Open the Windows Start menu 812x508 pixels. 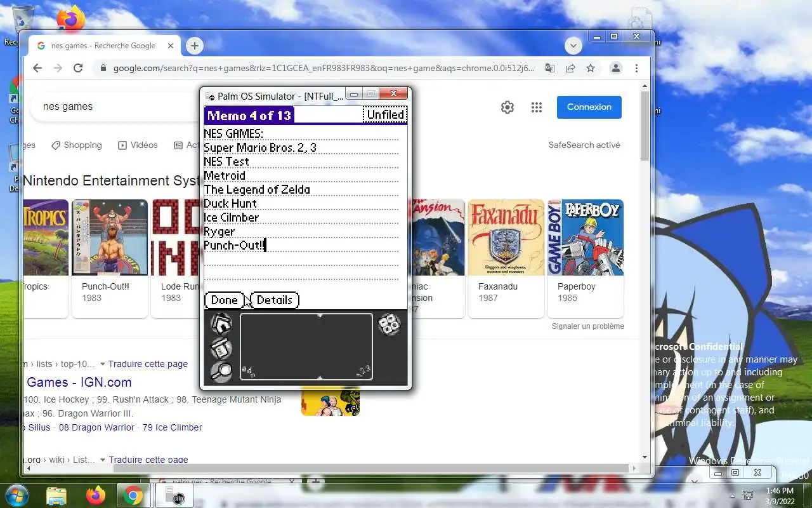(x=16, y=495)
